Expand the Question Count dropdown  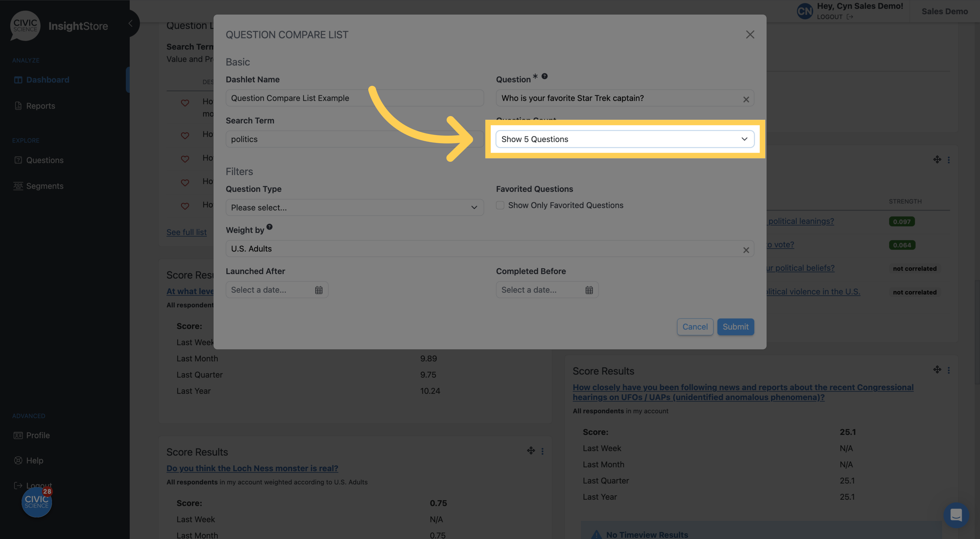click(x=624, y=139)
